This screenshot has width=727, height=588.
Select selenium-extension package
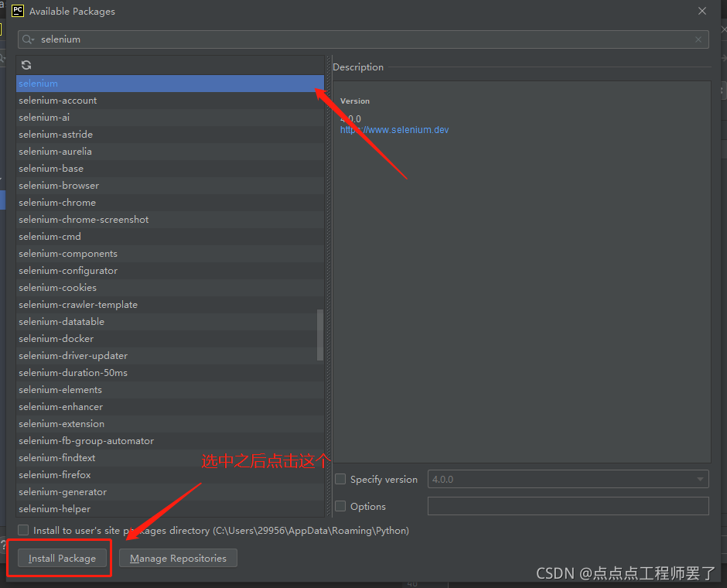point(169,424)
